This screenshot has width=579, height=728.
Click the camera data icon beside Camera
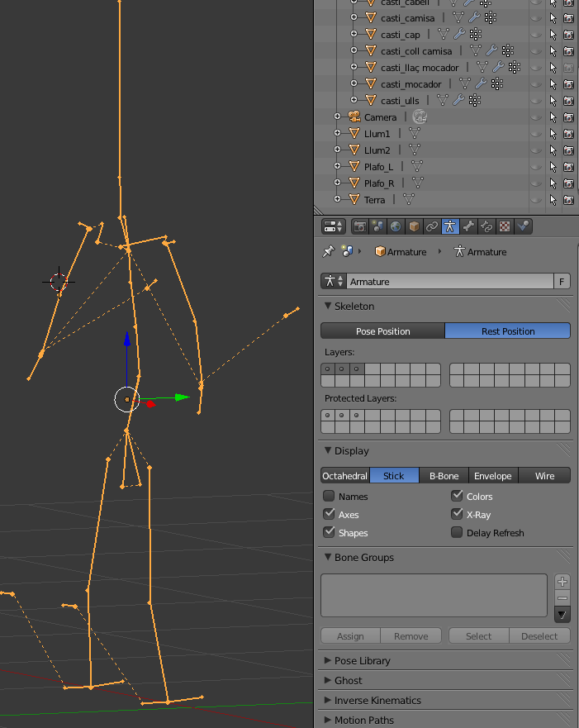[420, 117]
